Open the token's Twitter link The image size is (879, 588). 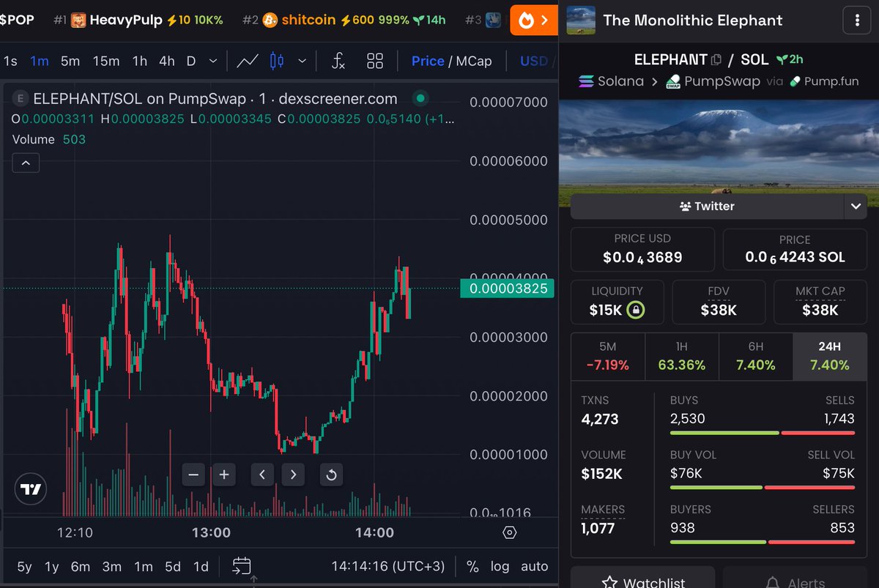pos(707,206)
